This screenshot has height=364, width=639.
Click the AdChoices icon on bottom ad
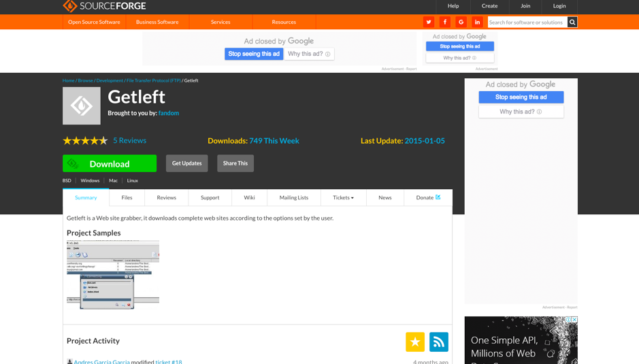(568, 320)
